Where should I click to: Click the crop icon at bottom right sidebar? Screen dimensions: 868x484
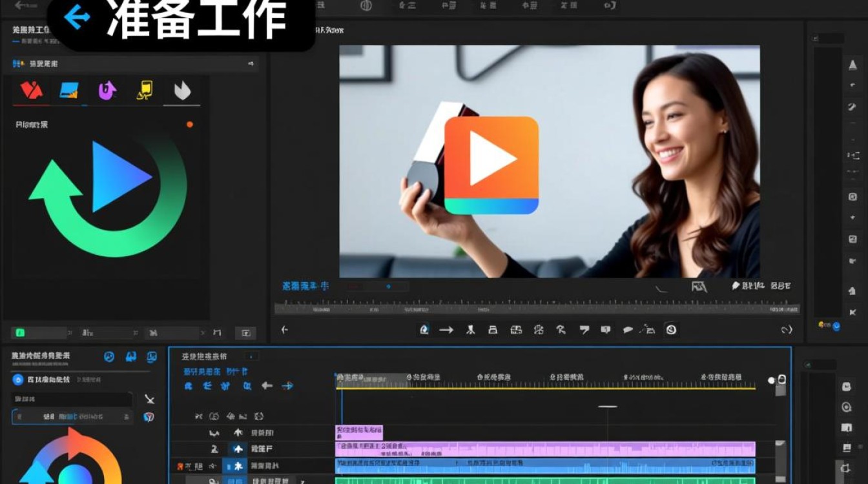[x=847, y=468]
